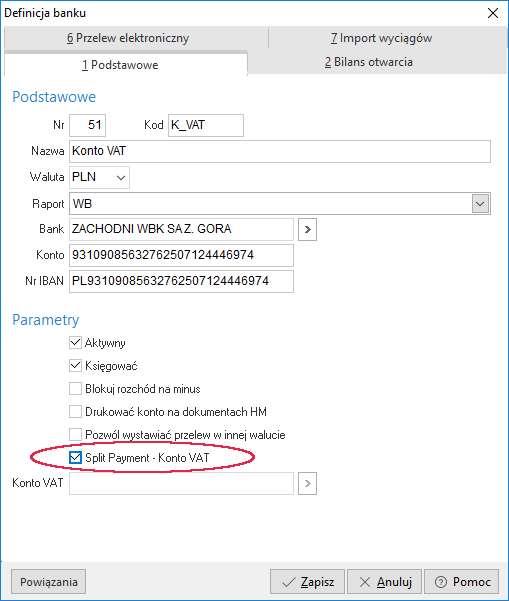This screenshot has height=601, width=509.
Task: Close the Definicja banku dialog
Action: point(493,13)
